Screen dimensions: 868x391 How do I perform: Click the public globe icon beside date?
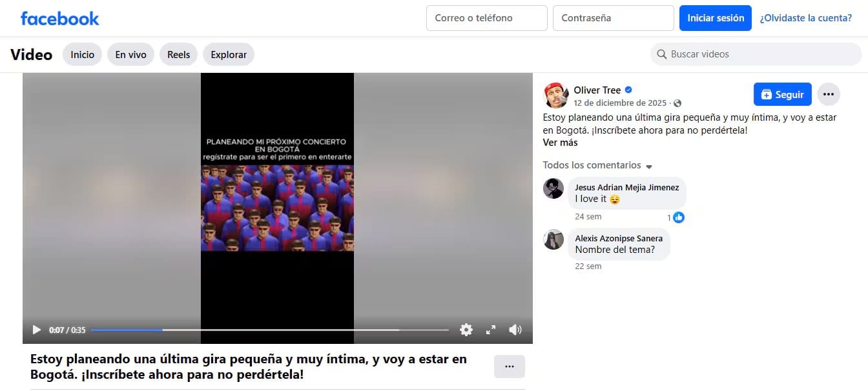677,103
